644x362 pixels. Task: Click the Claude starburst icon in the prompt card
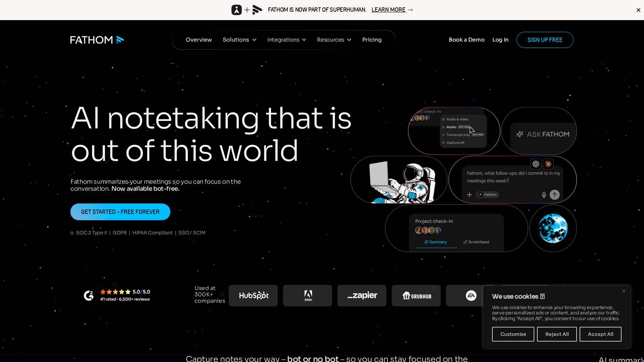pyautogui.click(x=548, y=164)
